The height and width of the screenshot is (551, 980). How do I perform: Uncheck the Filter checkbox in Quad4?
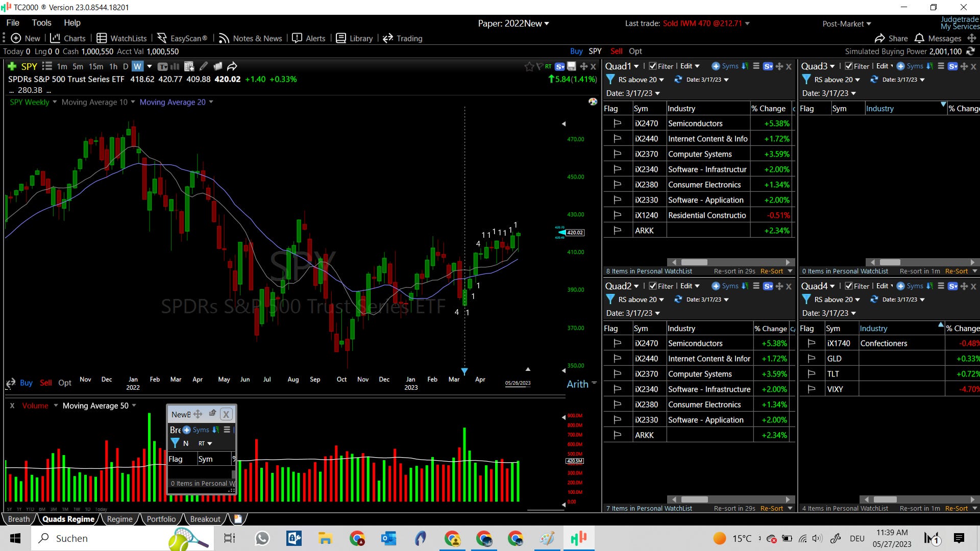click(x=849, y=286)
